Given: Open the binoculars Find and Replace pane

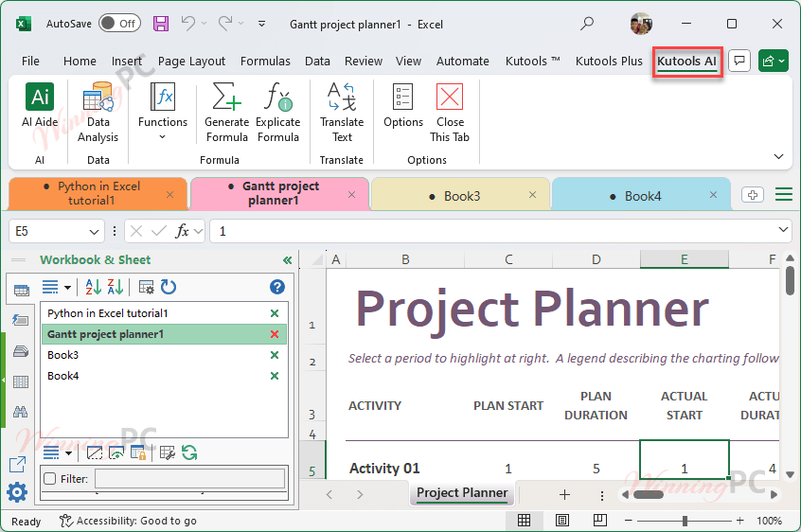Looking at the screenshot, I should [x=21, y=412].
